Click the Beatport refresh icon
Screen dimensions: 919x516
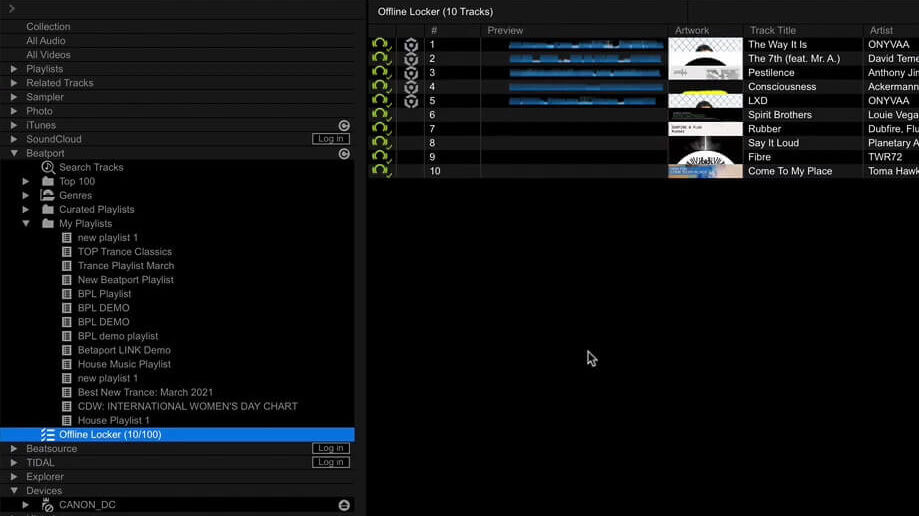pyautogui.click(x=344, y=153)
